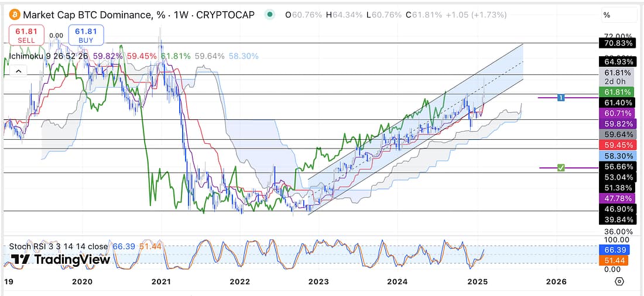
Task: Click the 2023 label on time axis
Action: tap(318, 281)
